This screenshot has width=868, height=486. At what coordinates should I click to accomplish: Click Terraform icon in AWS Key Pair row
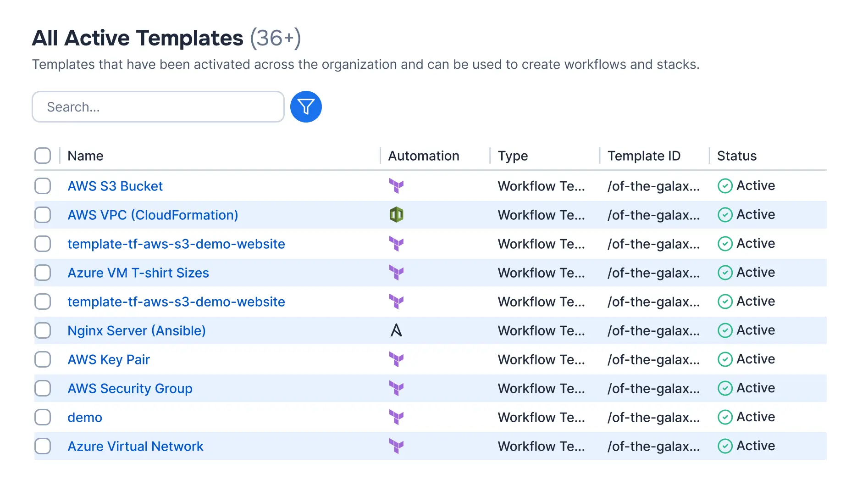[396, 359]
